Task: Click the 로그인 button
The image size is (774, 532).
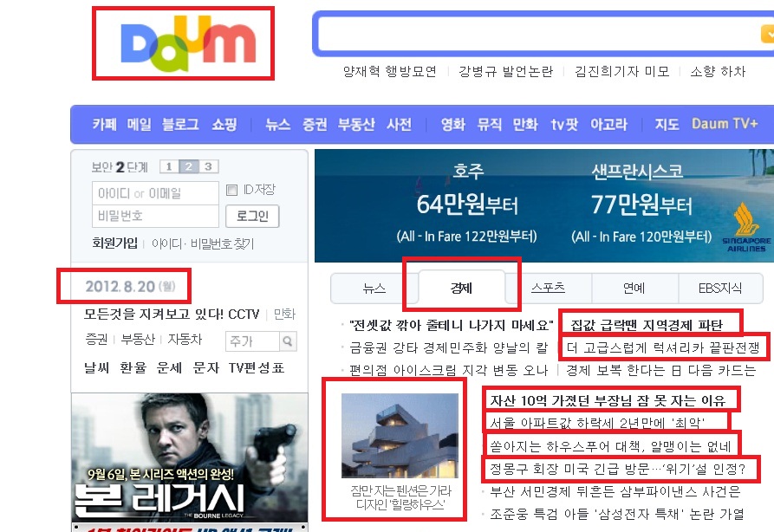Action: (x=252, y=216)
